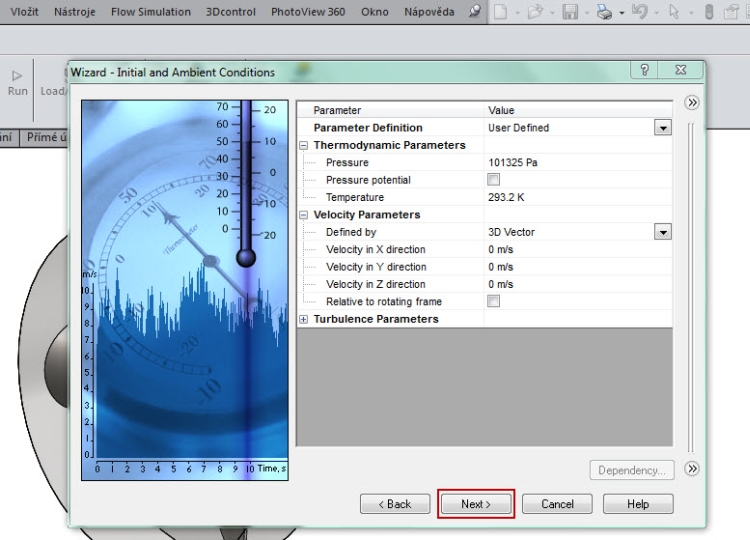
Task: Open dropdown arrow next to Print icon
Action: pyautogui.click(x=622, y=12)
